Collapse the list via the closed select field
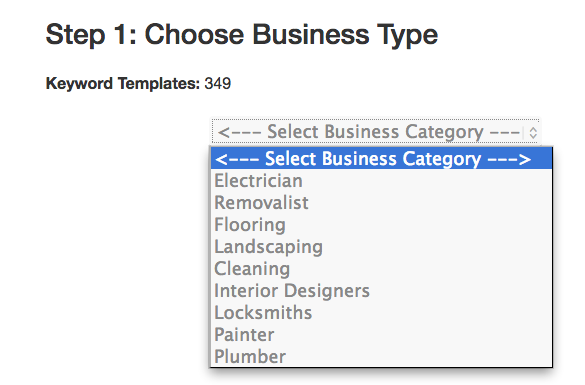Screen dimensions: 585x385 coord(376,132)
